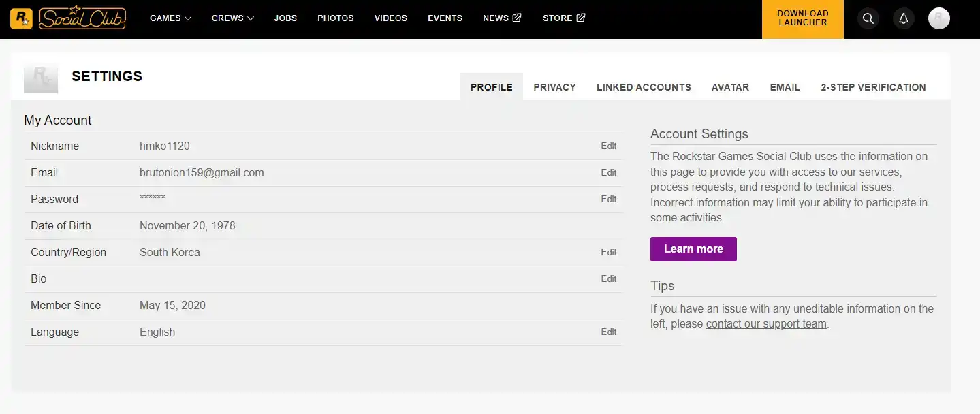The width and height of the screenshot is (980, 414).
Task: Follow the contact our support team link
Action: pyautogui.click(x=766, y=324)
